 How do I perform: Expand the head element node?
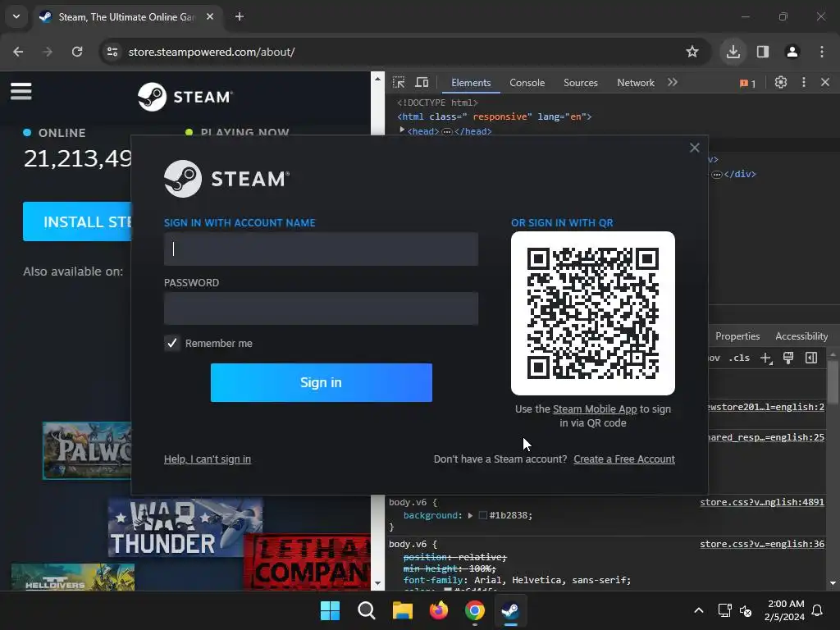[x=402, y=130]
